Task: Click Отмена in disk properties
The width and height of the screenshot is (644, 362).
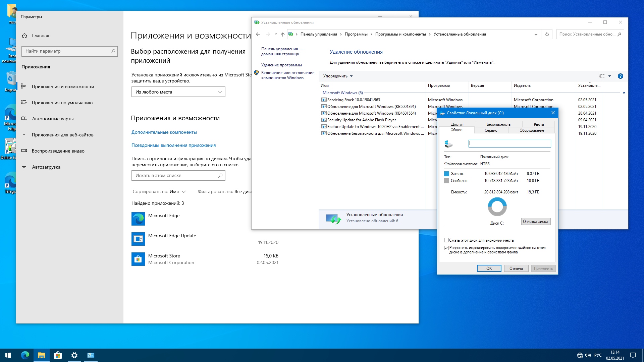Action: (x=516, y=268)
